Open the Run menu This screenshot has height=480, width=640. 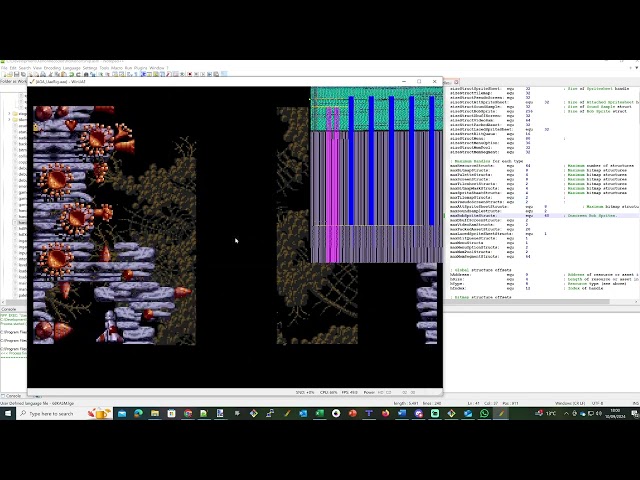128,68
